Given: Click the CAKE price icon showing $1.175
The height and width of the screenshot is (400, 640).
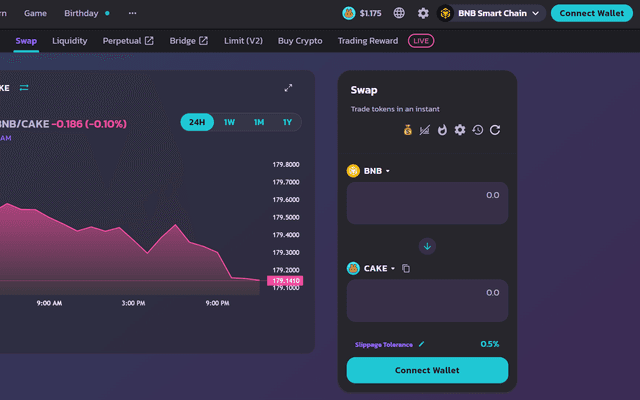Looking at the screenshot, I should pyautogui.click(x=349, y=13).
